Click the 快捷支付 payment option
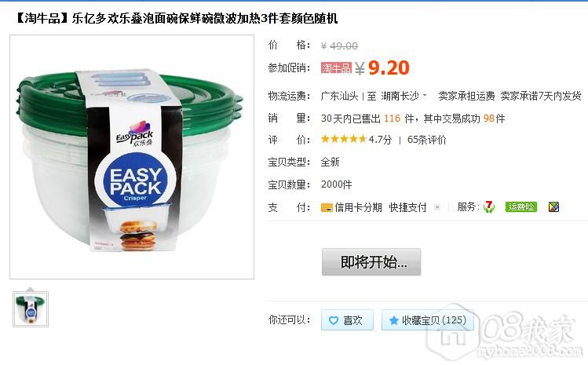Screen dimensions: 588x365 point(407,207)
